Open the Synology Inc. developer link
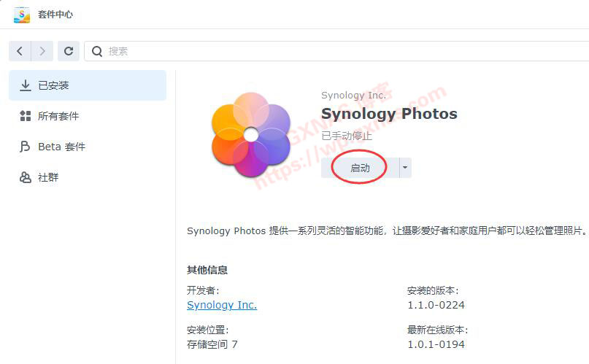Viewport: 589px width, 364px height. 222,305
